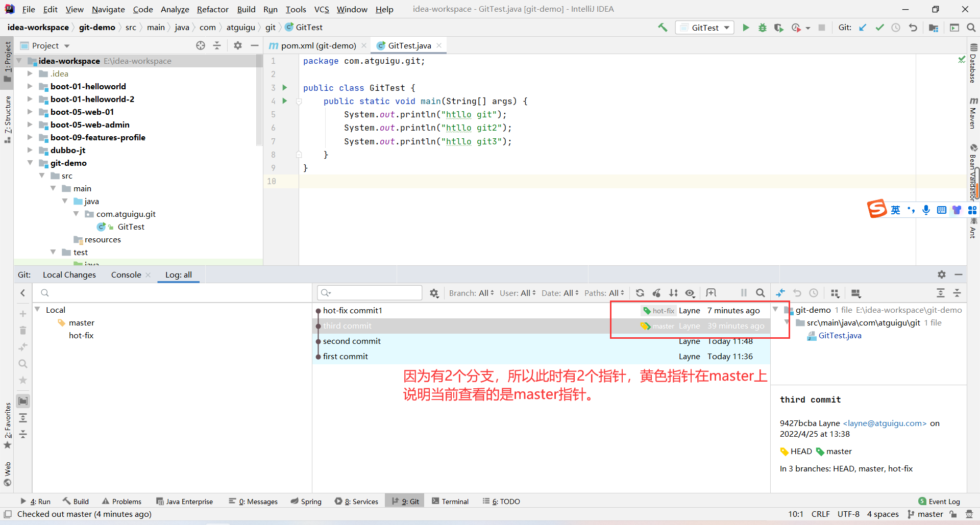
Task: Toggle Database tool window side button
Action: tap(973, 63)
